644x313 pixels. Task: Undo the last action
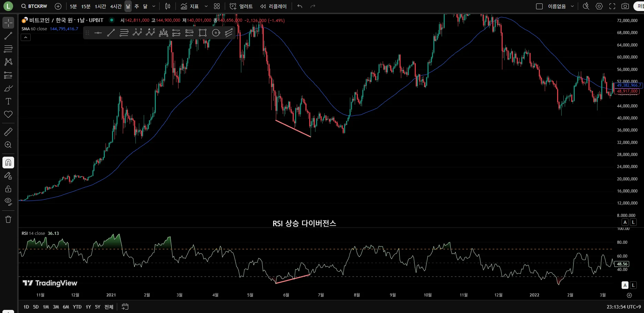300,6
